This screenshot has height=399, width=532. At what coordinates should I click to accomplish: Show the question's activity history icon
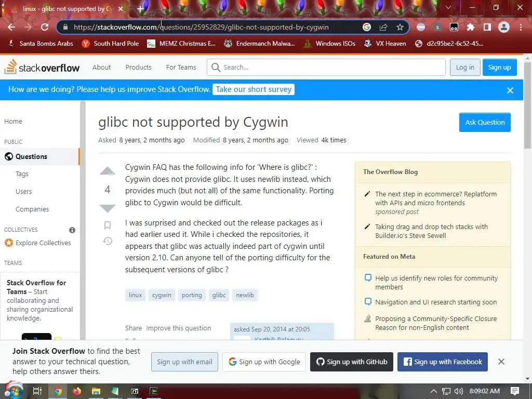[108, 241]
